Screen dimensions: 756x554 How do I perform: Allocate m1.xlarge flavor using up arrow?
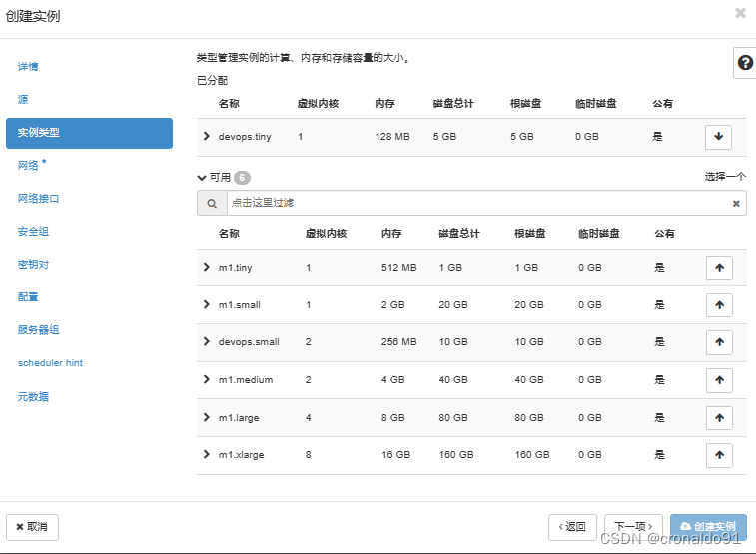[719, 455]
